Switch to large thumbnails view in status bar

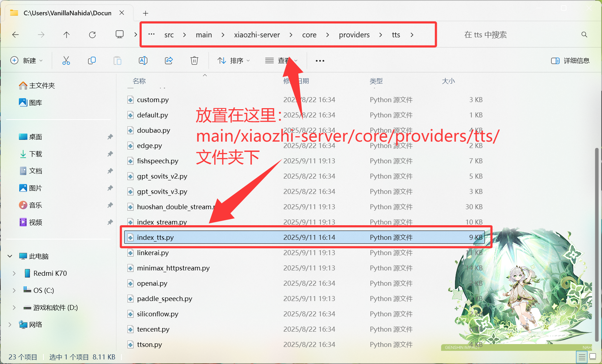pos(593,357)
